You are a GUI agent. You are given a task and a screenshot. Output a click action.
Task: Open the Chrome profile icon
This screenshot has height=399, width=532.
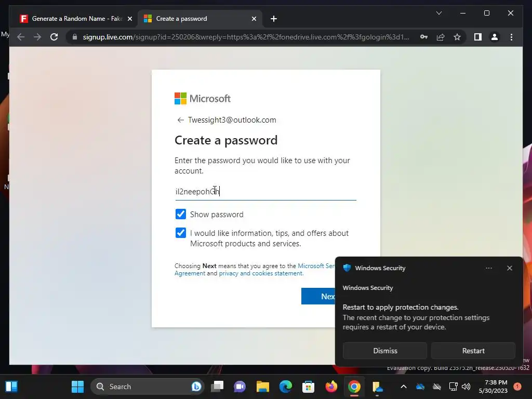[495, 37]
